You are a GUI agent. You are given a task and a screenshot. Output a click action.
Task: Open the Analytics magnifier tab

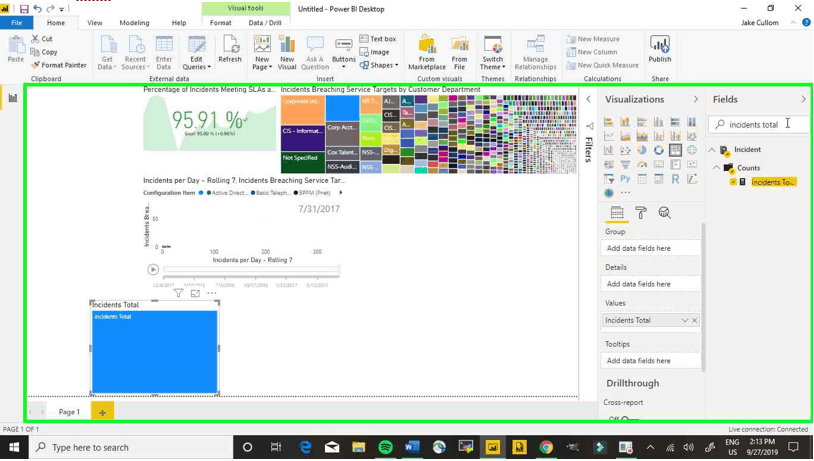(x=664, y=213)
